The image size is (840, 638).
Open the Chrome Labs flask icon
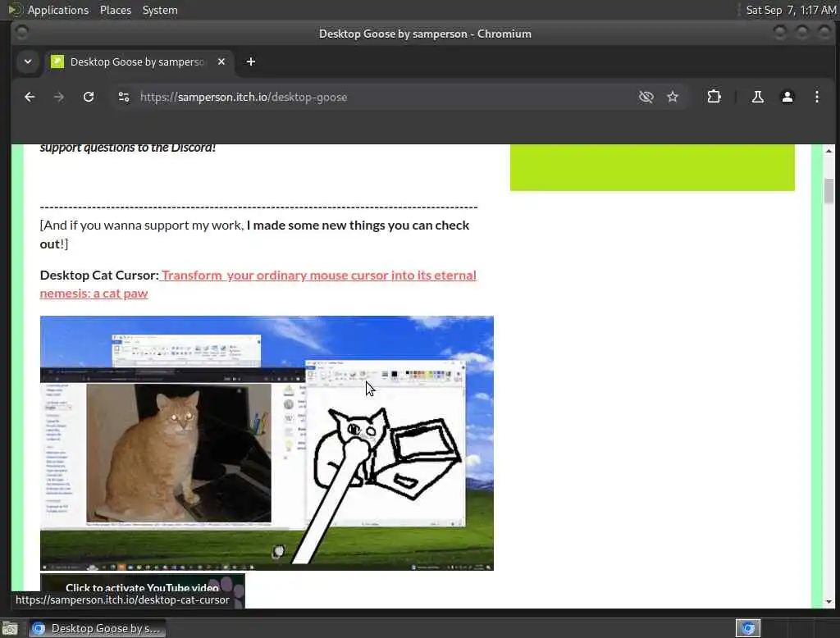coord(757,97)
